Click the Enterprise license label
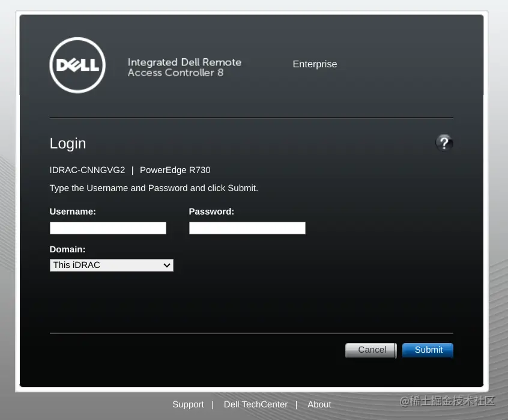Screen dimensions: 508x420 click(x=315, y=64)
